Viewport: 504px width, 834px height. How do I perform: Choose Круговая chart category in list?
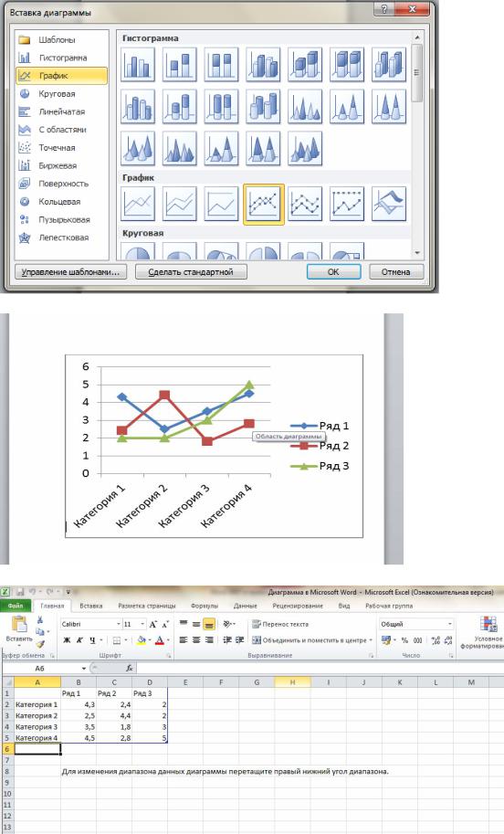coord(57,93)
